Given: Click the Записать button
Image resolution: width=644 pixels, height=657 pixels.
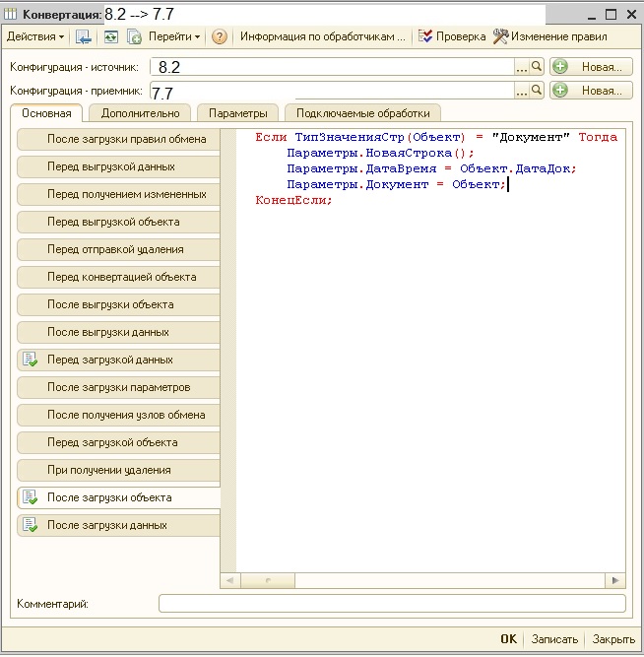Looking at the screenshot, I should point(554,639).
